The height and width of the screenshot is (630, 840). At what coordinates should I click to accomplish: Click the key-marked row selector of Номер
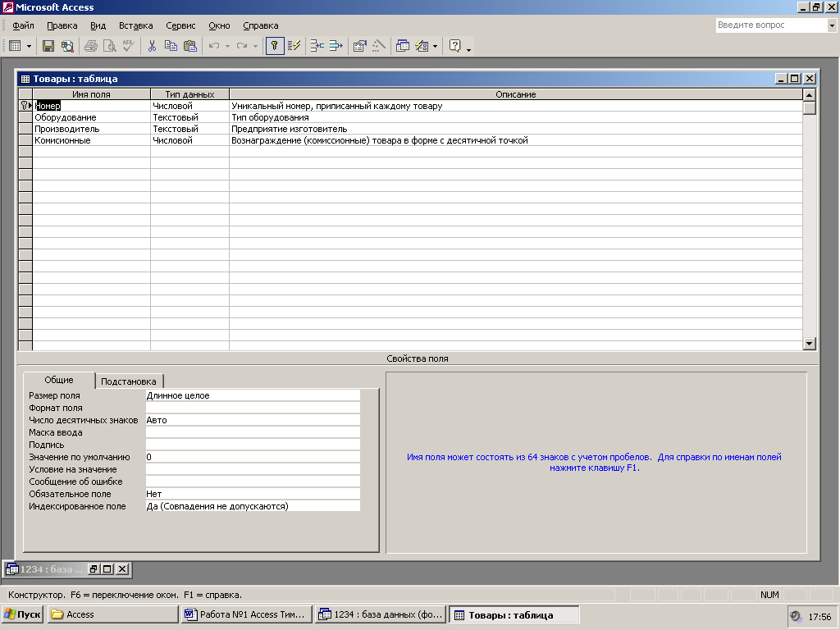[25, 106]
